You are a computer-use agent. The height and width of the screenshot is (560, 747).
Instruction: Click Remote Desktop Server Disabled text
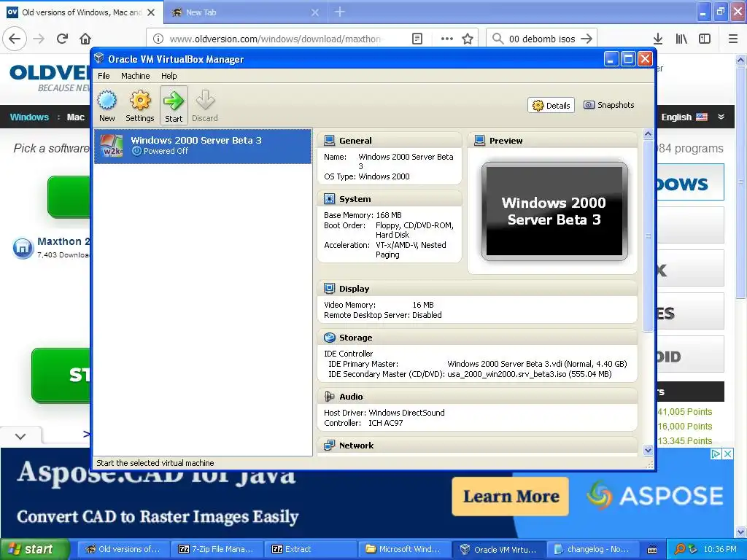tap(382, 315)
